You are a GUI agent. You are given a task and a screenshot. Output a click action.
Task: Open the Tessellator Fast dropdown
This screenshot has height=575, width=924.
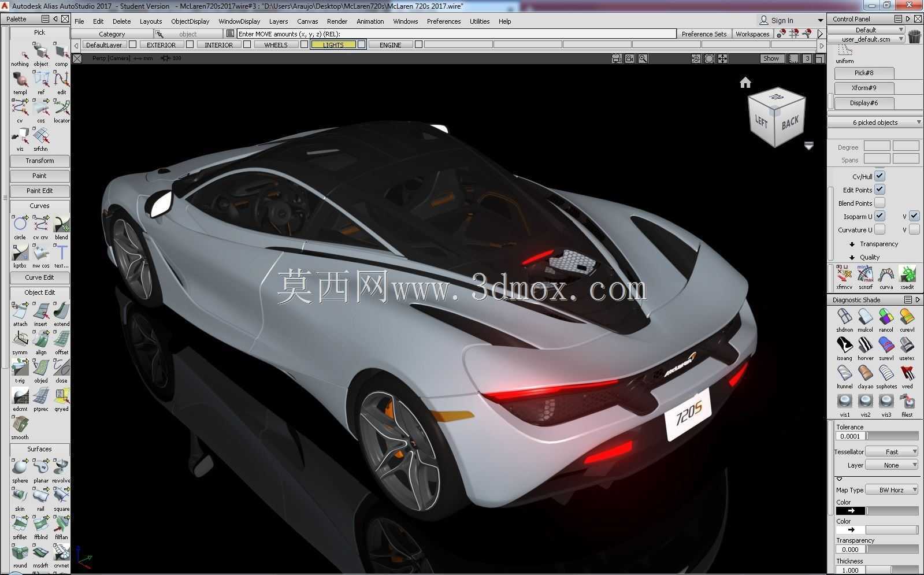pyautogui.click(x=892, y=452)
